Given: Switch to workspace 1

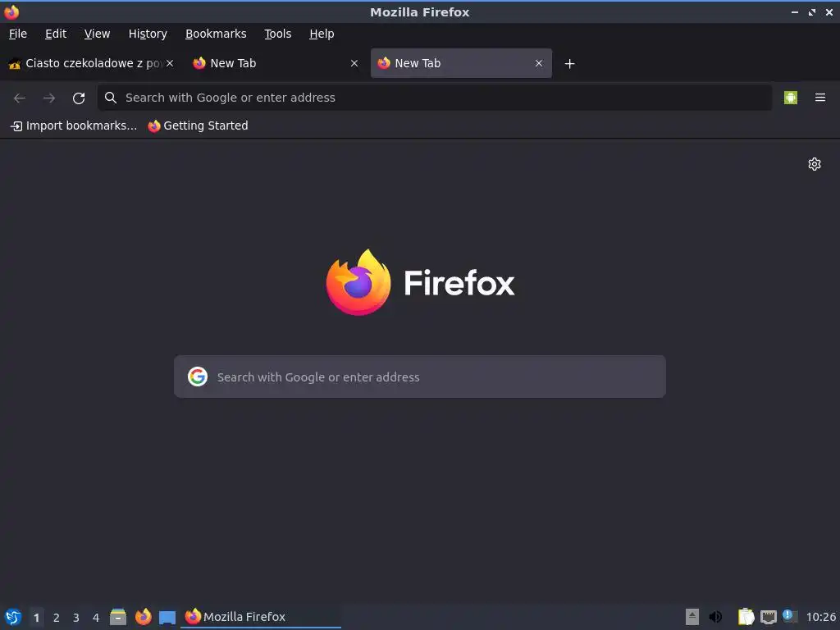Looking at the screenshot, I should point(36,618).
